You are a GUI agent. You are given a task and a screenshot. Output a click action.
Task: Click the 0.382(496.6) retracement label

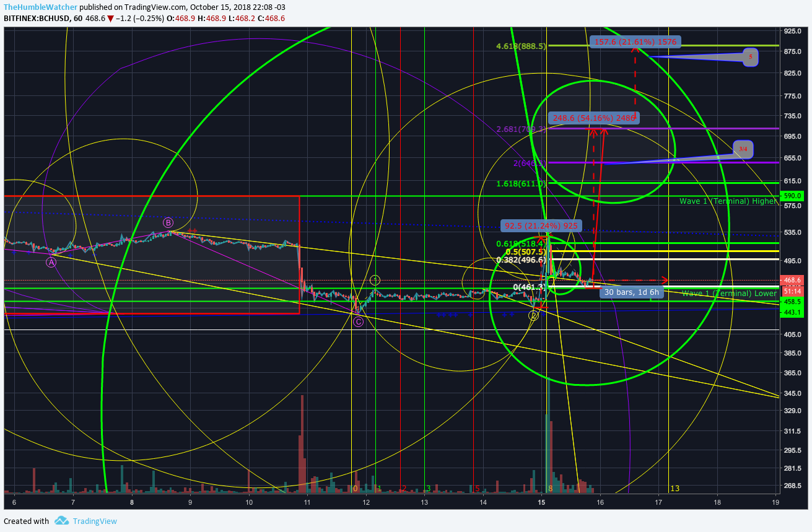pos(521,260)
